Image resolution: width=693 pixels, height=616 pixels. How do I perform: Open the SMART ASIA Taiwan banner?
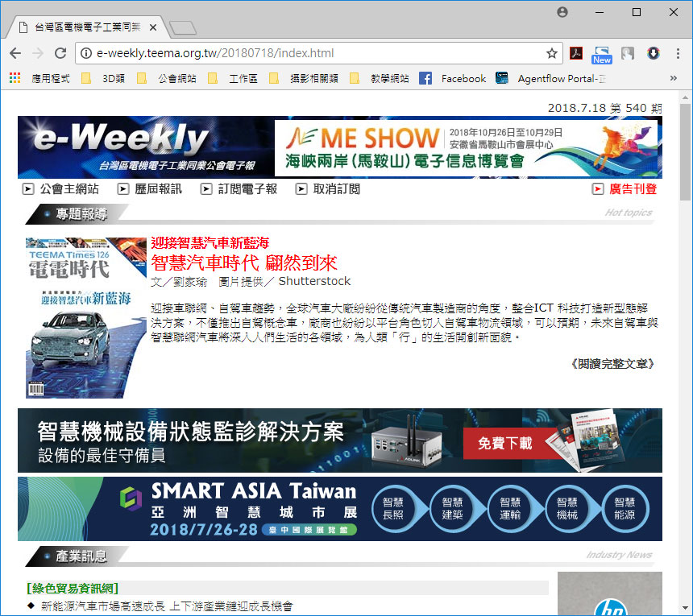tap(340, 509)
